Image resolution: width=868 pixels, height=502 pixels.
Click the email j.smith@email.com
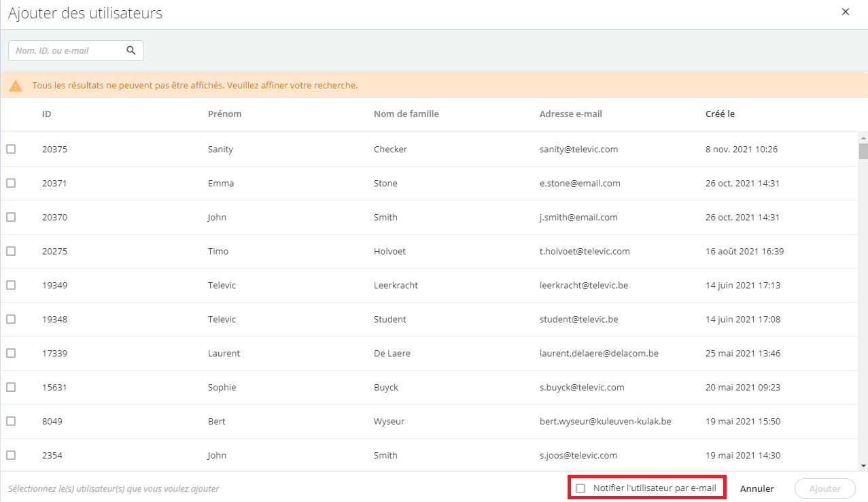[578, 217]
